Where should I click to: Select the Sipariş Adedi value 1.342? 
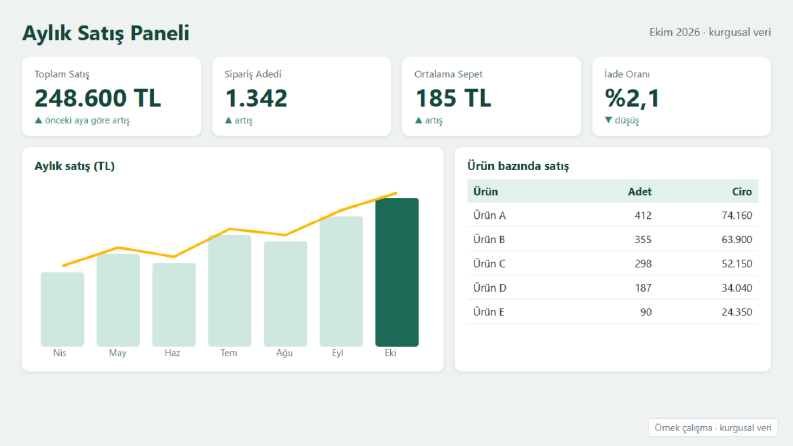(x=256, y=98)
